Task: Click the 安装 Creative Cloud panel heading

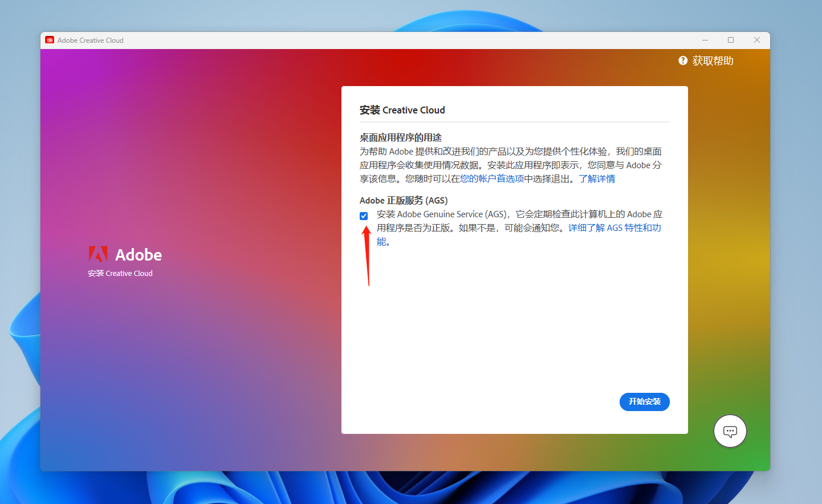Action: pos(402,110)
